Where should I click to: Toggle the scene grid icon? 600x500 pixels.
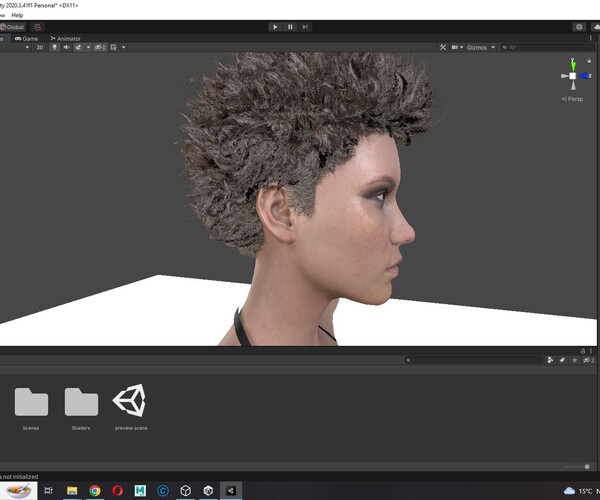click(114, 47)
